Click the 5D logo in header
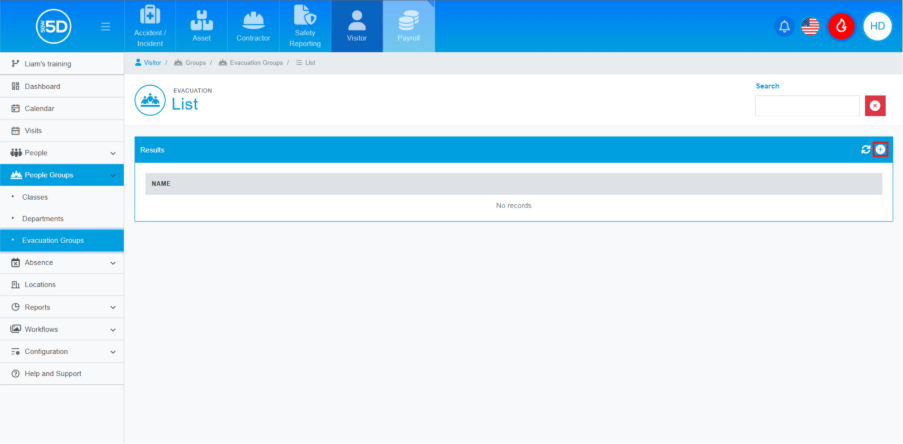The image size is (903, 444). (x=54, y=26)
